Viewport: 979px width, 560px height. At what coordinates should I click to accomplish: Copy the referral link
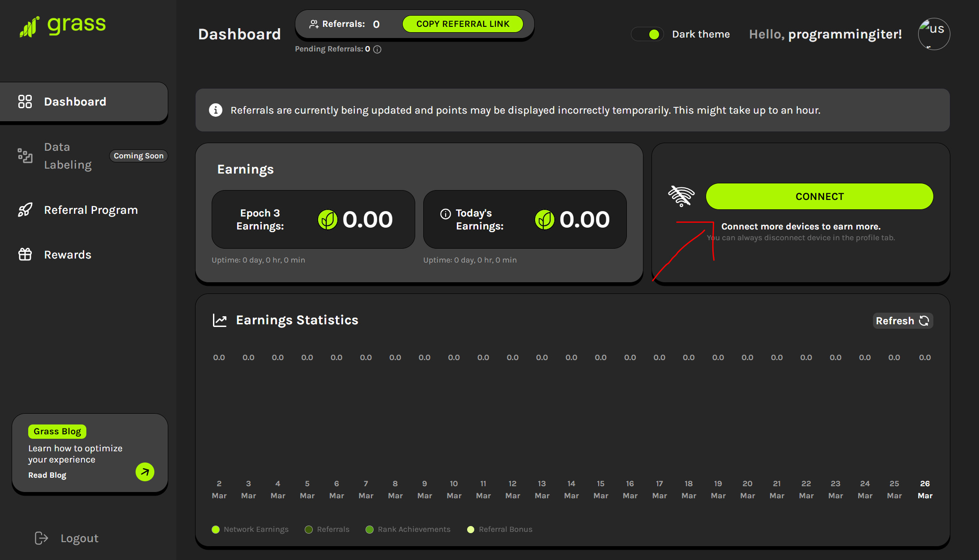tap(463, 24)
